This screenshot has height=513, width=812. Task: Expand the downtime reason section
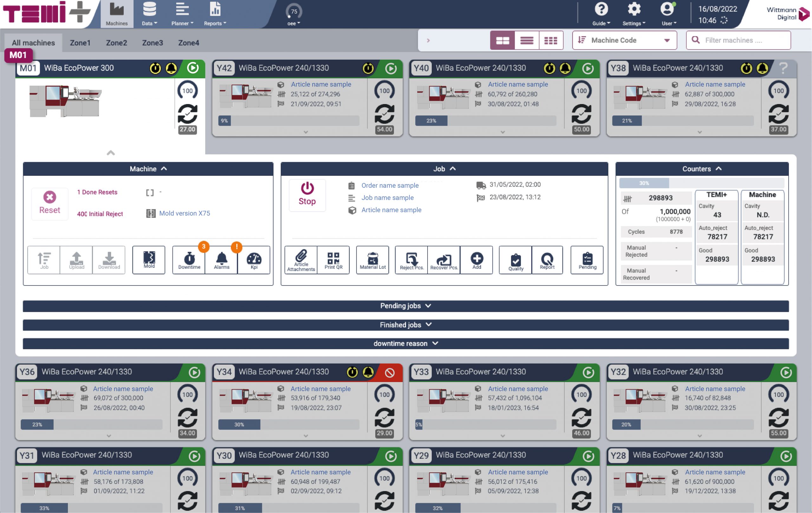tap(406, 344)
